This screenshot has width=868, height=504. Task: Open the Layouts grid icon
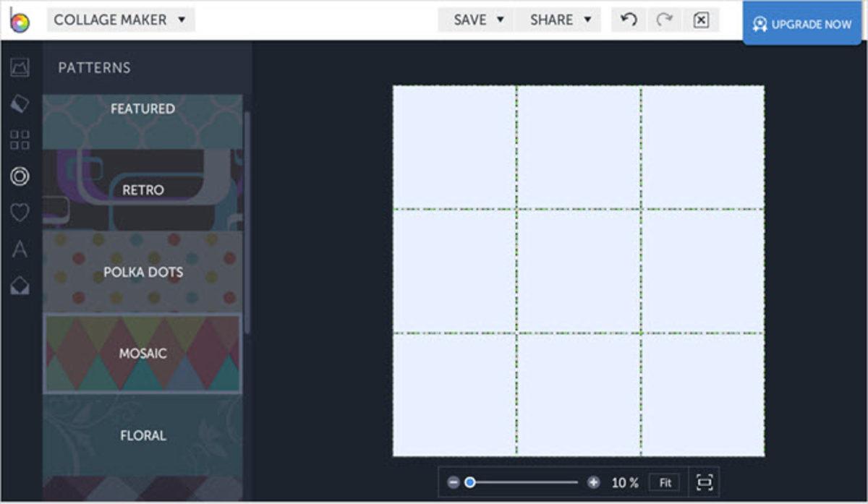(x=20, y=140)
